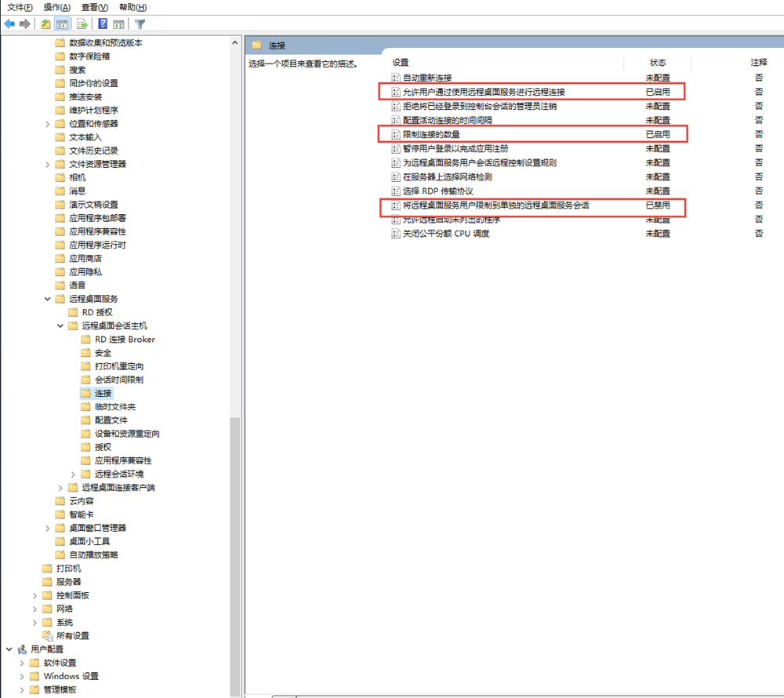Expand the 远程会话环境 tree node
This screenshot has width=784, height=698.
tap(74, 474)
